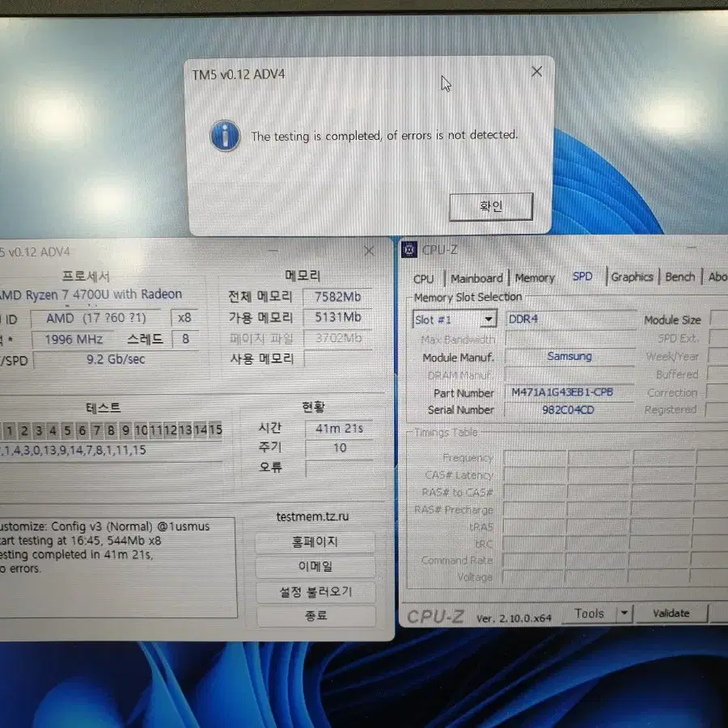Click the 종료 button to exit TM5

click(315, 616)
